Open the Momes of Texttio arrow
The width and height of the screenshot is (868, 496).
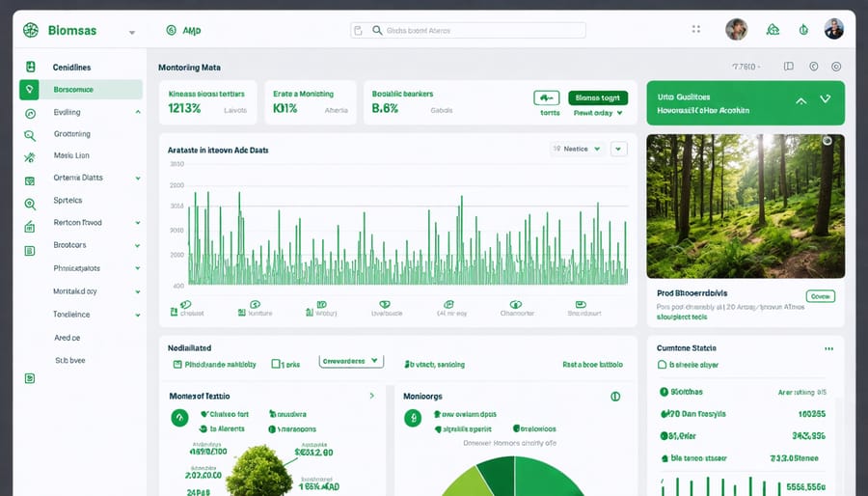point(372,396)
